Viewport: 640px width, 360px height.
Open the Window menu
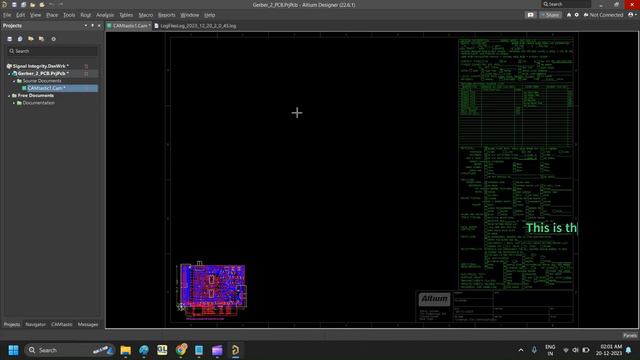coord(190,15)
